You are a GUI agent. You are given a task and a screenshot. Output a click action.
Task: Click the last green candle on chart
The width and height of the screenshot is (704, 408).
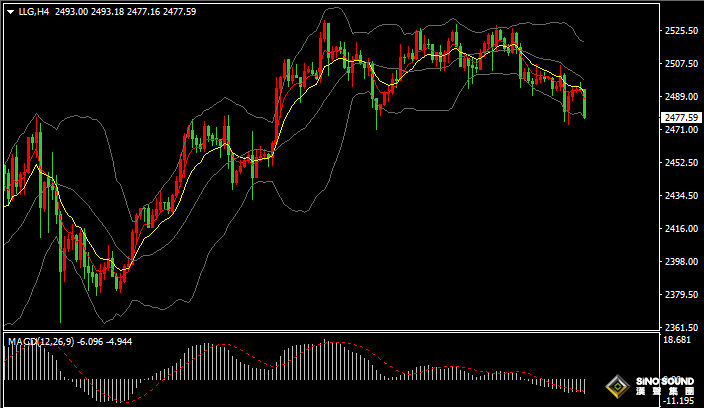[x=584, y=103]
